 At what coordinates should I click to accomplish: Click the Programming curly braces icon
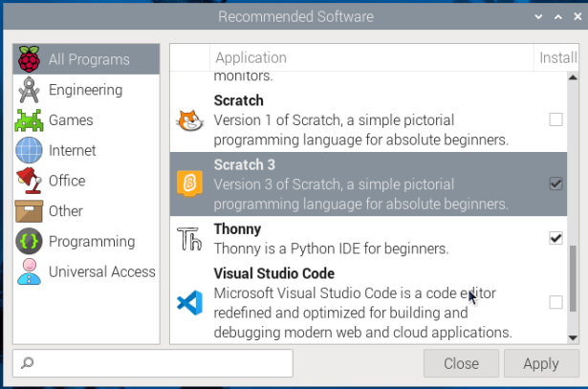[x=29, y=242]
